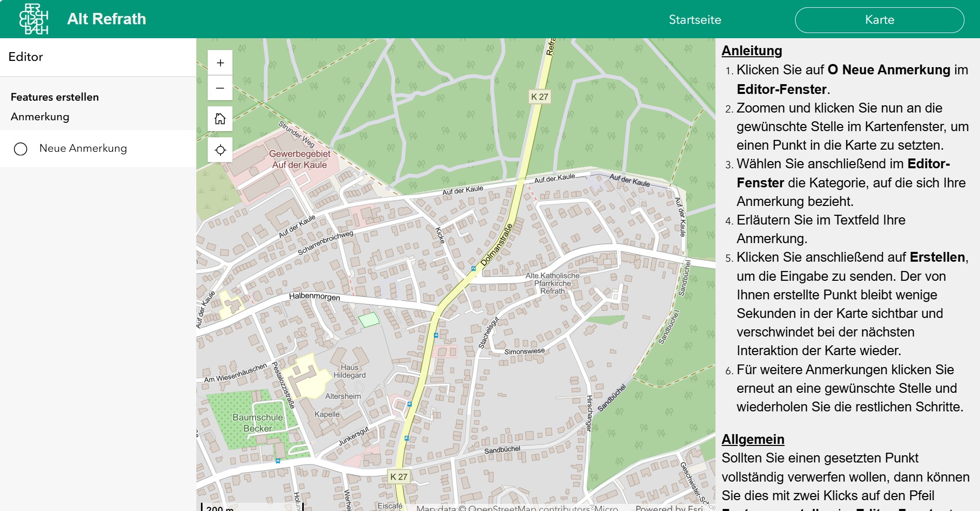Click the K 27 road shield near the top
This screenshot has height=511, width=980.
coord(539,97)
